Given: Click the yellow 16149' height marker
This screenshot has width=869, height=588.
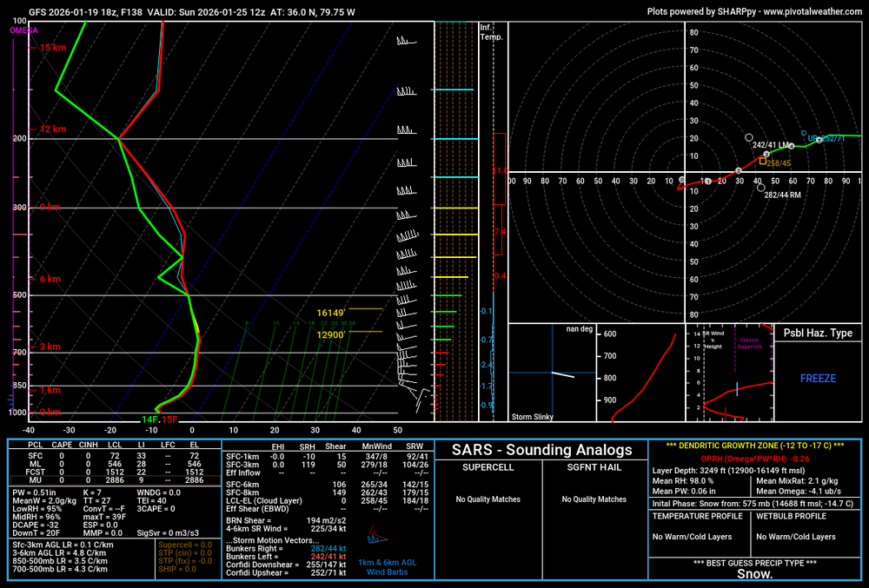Looking at the screenshot, I should [331, 312].
